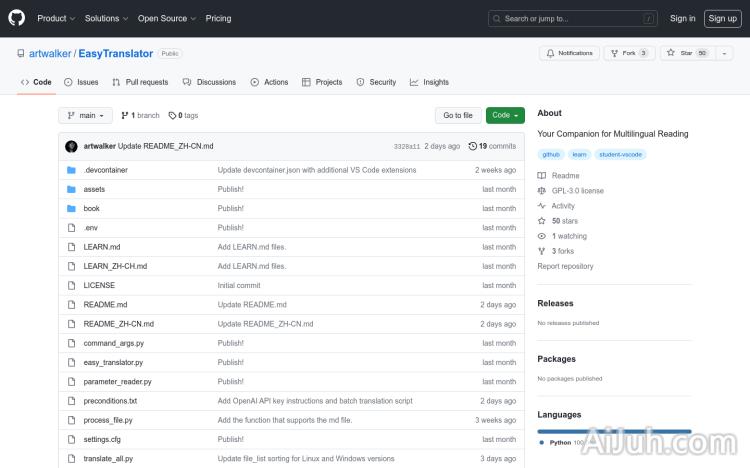Expand the Open Source menu
This screenshot has height=468, width=750.
coord(167,18)
